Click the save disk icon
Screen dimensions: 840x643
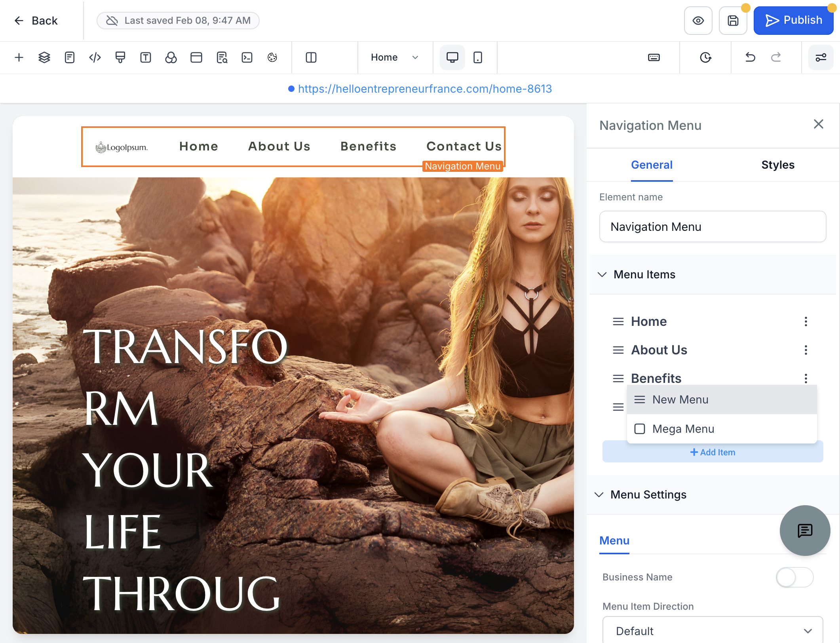[x=733, y=21]
